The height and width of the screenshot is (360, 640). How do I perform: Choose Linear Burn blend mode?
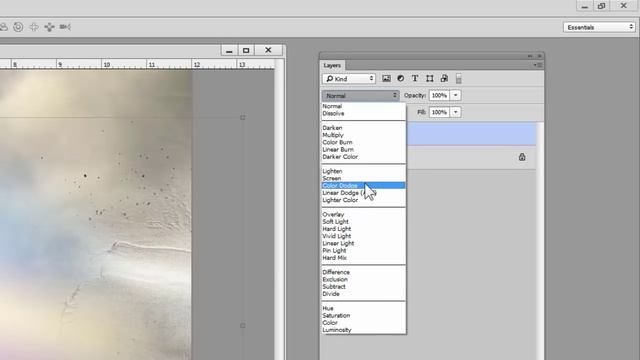tap(364, 149)
